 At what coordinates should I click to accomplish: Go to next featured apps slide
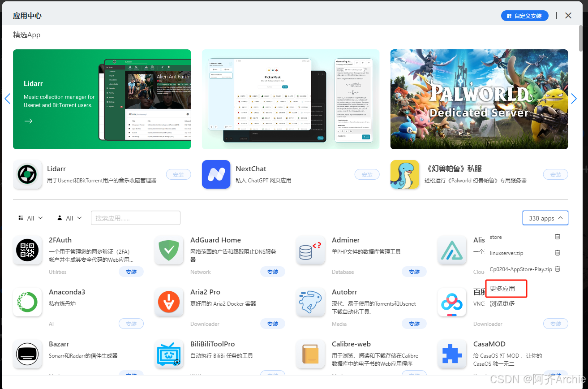pyautogui.click(x=574, y=99)
